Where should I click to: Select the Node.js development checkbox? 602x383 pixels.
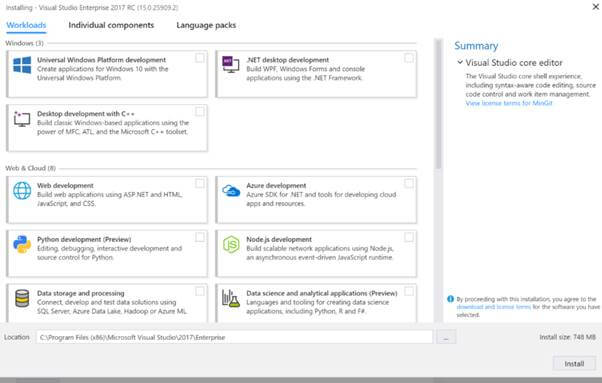click(409, 237)
